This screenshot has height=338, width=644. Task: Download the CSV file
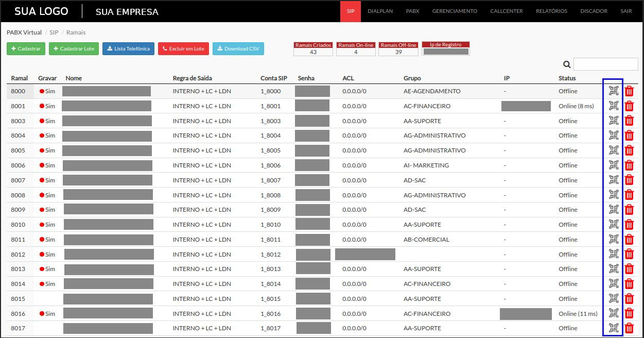[238, 49]
